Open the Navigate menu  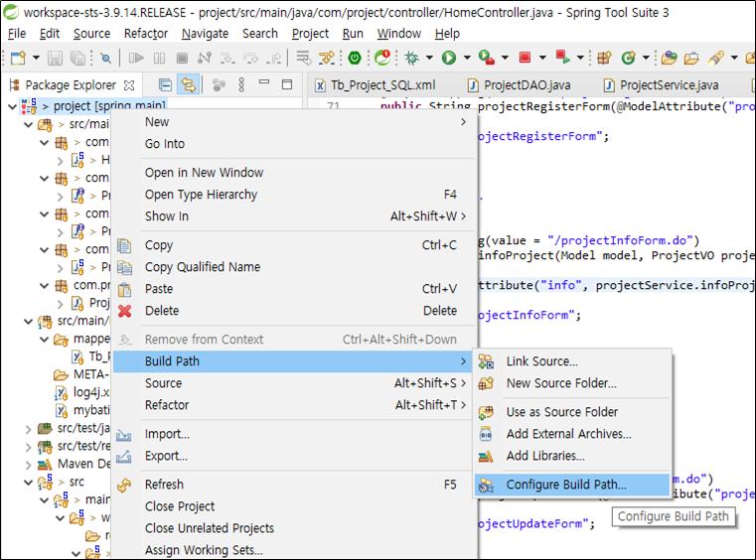205,33
